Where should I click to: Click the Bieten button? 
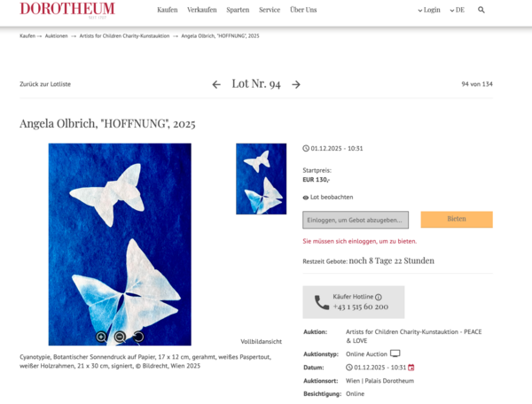(x=457, y=220)
